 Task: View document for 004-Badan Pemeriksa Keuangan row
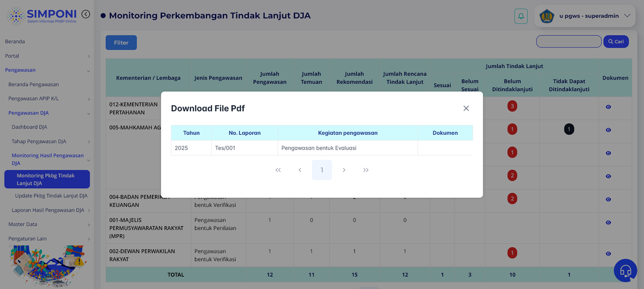608,199
